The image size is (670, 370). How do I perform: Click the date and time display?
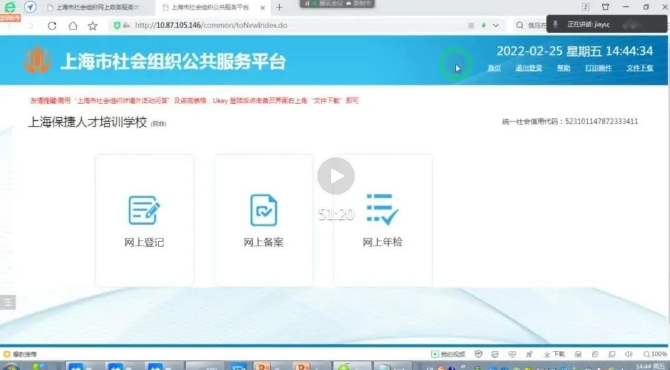[575, 51]
